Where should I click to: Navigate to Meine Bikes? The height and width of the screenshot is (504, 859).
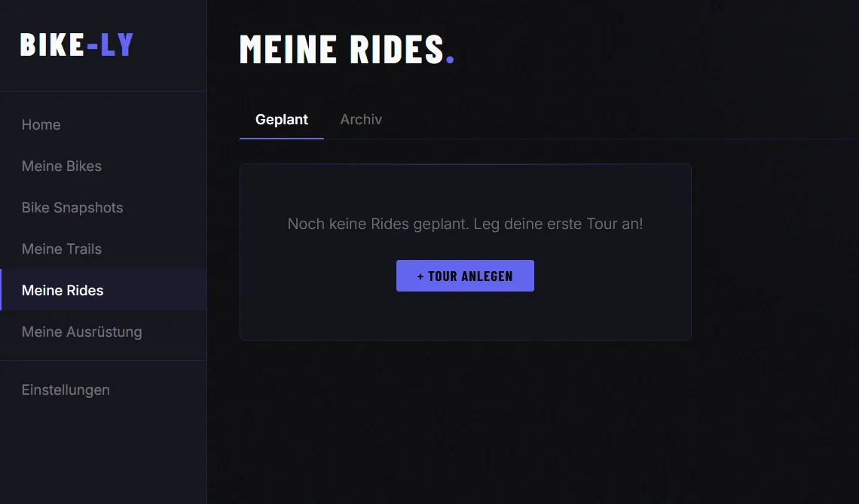pyautogui.click(x=62, y=166)
